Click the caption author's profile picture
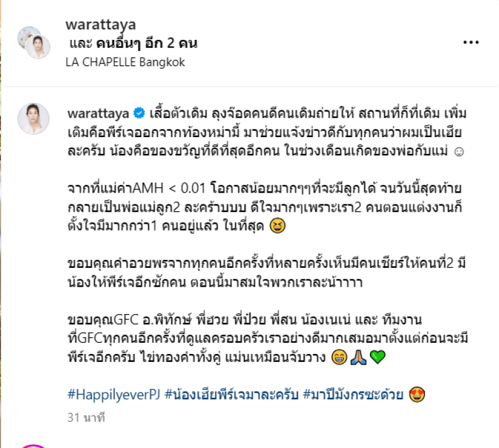The image size is (499, 448). pos(34,118)
